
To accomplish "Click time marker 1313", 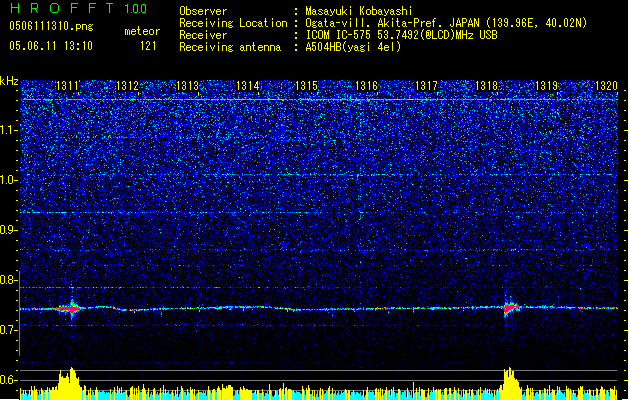I will point(187,86).
